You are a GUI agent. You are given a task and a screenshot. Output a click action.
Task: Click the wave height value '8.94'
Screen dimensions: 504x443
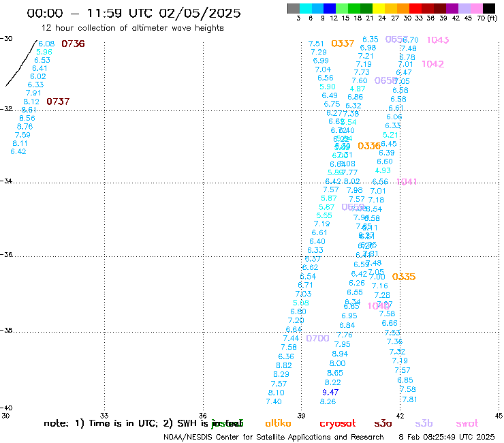click(340, 354)
